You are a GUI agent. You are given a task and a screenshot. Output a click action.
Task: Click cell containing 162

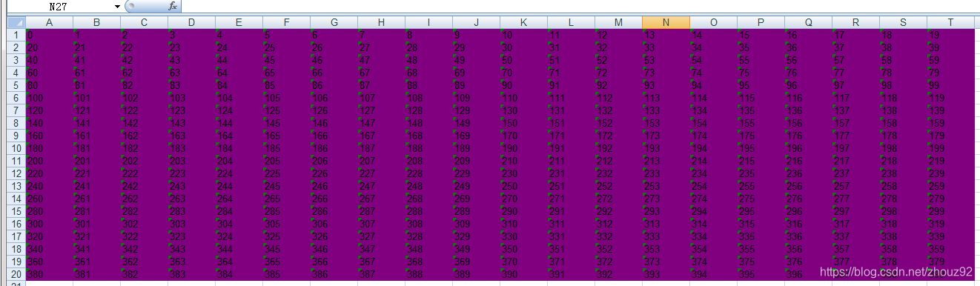pyautogui.click(x=144, y=136)
